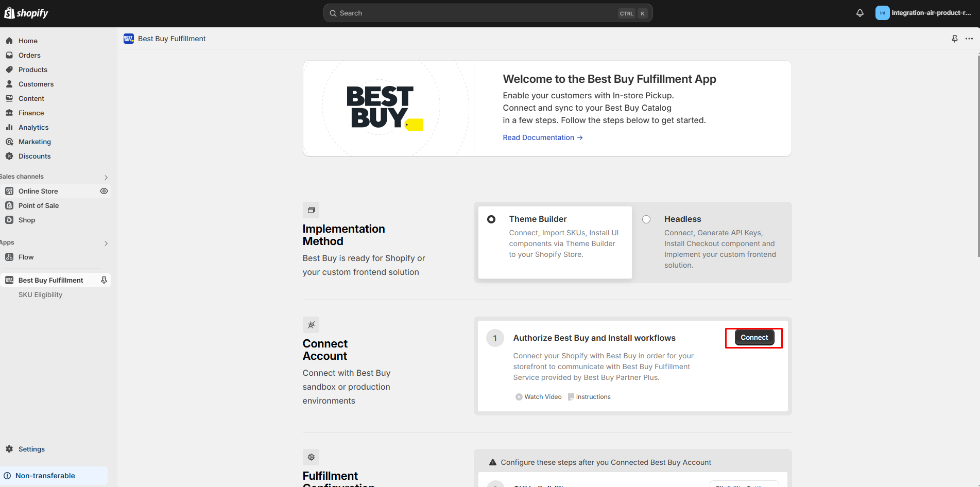Click the notifications bell icon
The width and height of the screenshot is (980, 487).
click(x=859, y=13)
